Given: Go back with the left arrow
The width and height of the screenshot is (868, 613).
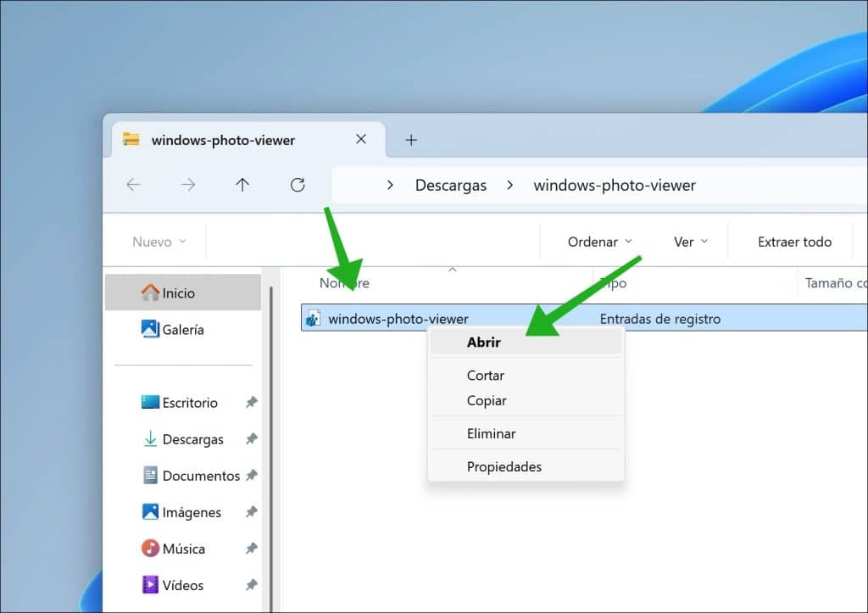Looking at the screenshot, I should 133,185.
